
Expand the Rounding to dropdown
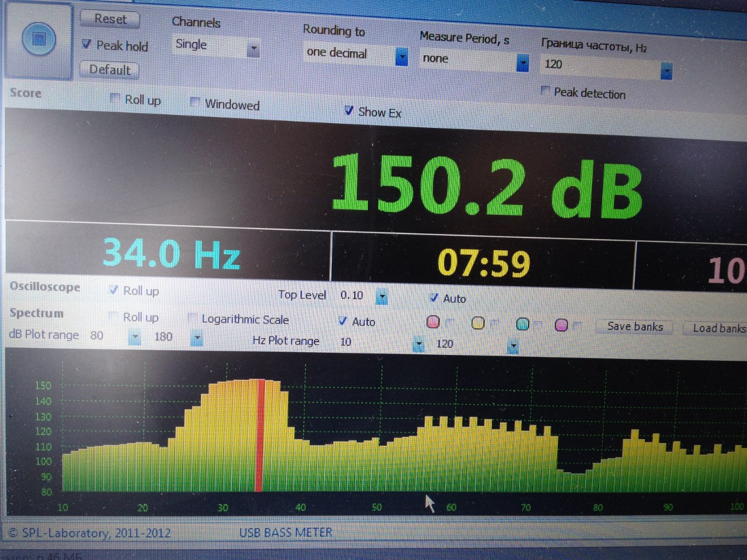tap(402, 57)
